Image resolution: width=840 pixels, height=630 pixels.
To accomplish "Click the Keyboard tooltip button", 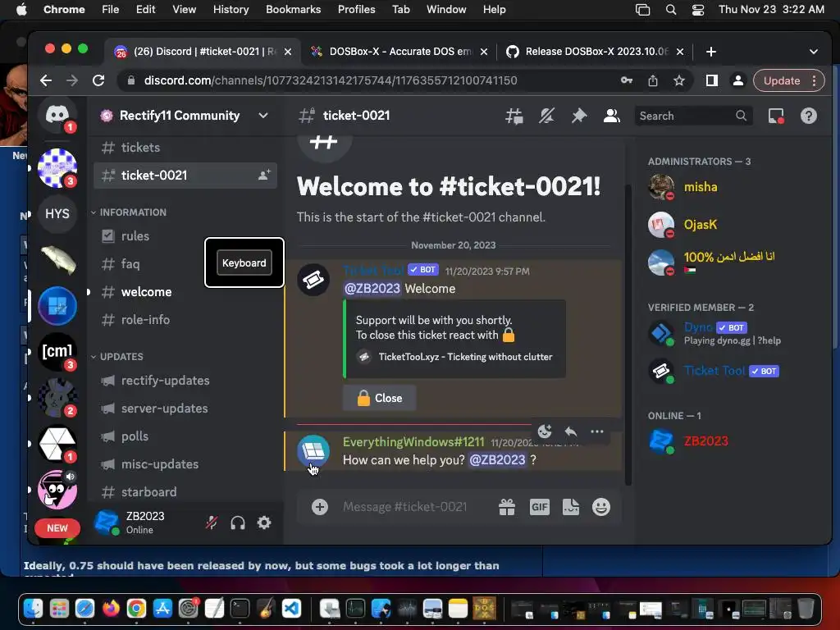I will tap(244, 263).
